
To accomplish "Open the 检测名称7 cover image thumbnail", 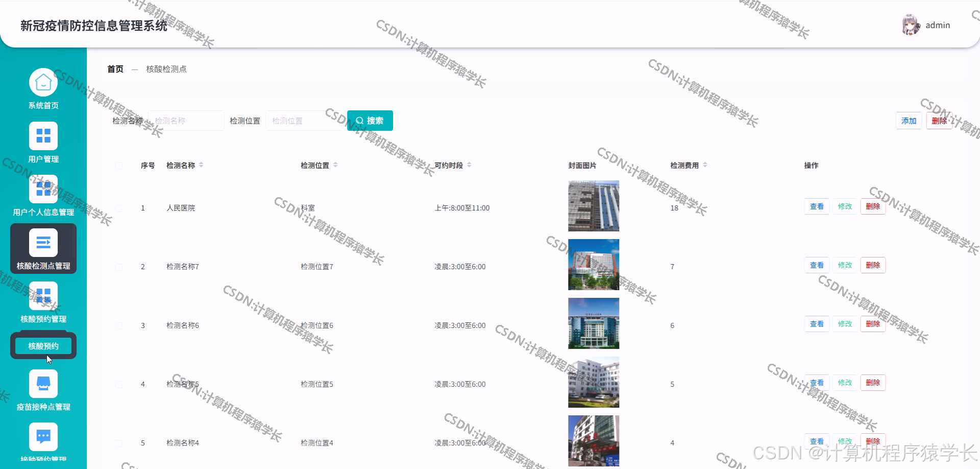I will pos(594,265).
